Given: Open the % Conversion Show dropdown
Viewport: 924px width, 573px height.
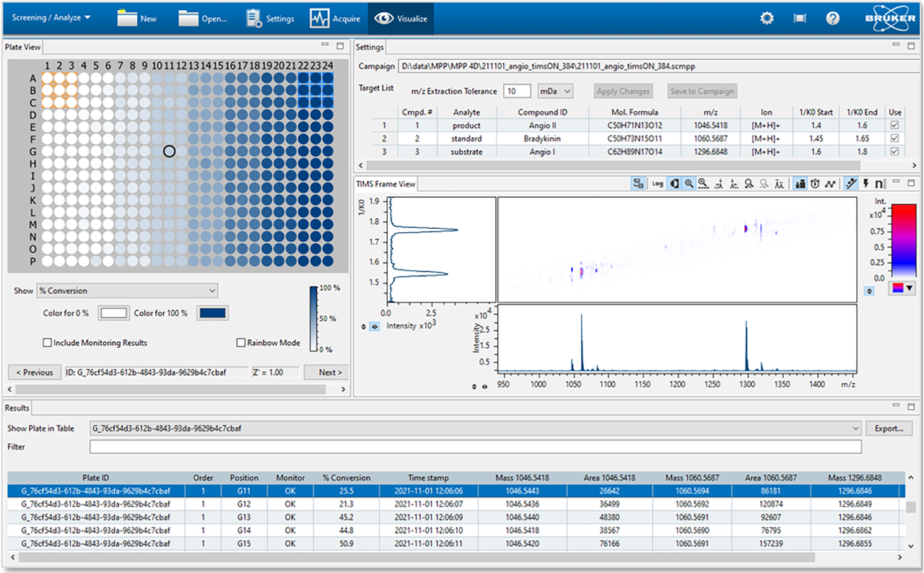Looking at the screenshot, I should [127, 291].
